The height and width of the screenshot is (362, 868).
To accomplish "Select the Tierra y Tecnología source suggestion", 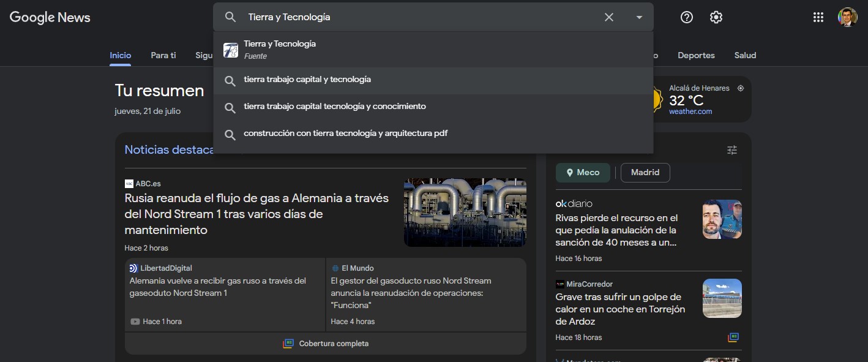I will coord(433,50).
